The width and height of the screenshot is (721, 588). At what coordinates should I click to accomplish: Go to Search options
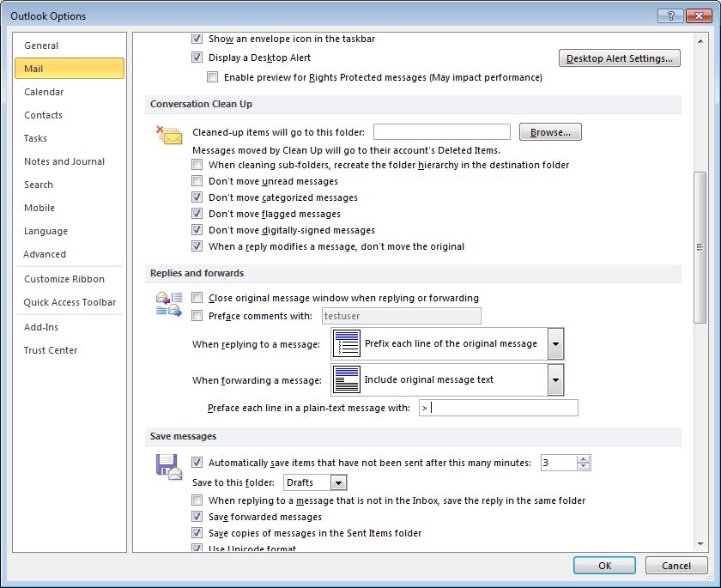tap(70, 185)
